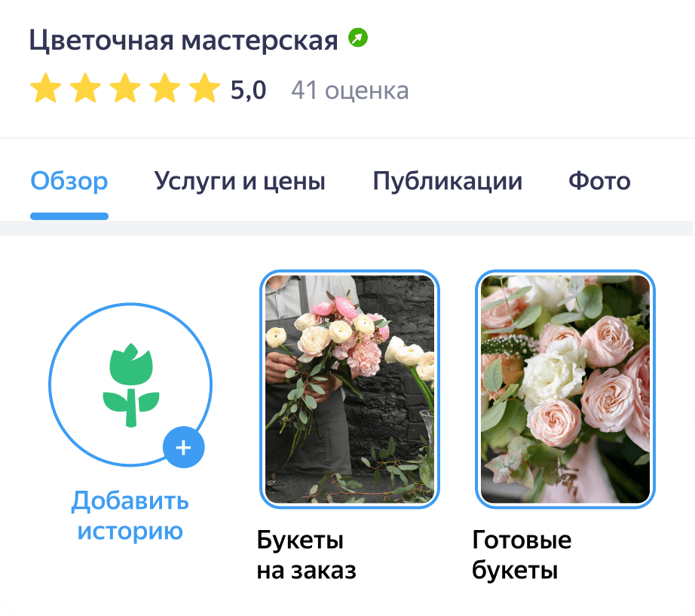Screen dimensions: 695x616
Task: Click the second yellow rating star
Action: pyautogui.click(x=85, y=87)
